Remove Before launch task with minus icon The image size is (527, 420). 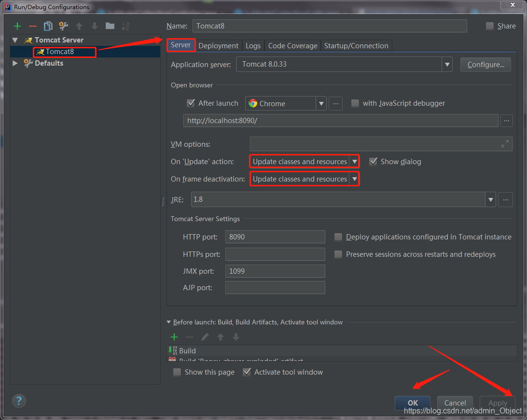pyautogui.click(x=190, y=337)
